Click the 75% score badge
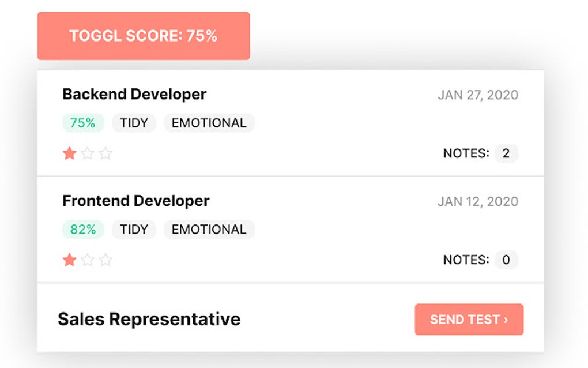Screen dimensions: 588x368 (83, 123)
